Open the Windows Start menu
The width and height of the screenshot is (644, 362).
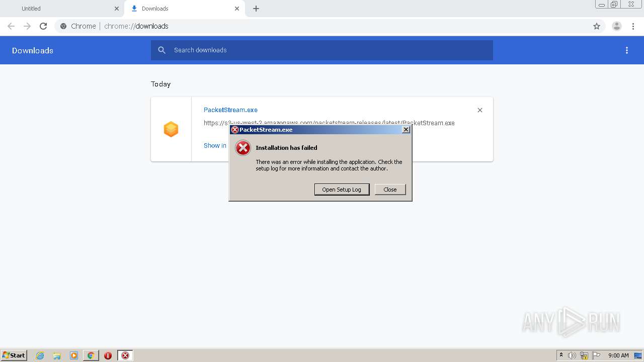[14, 355]
